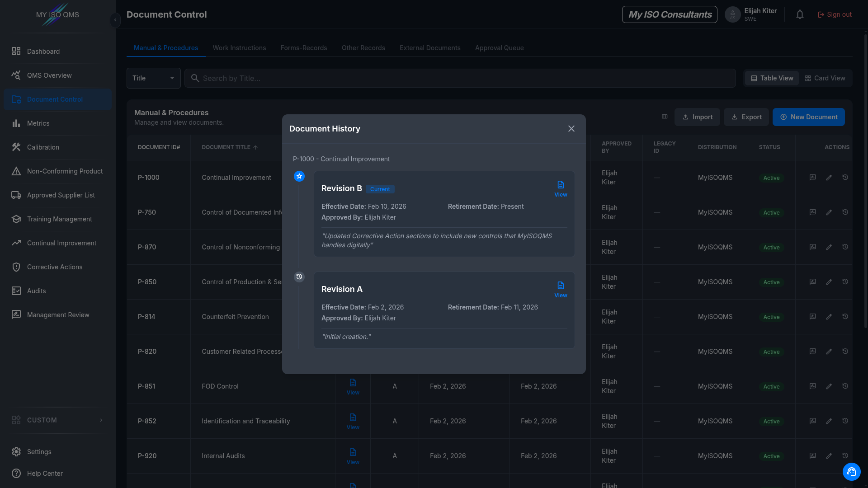Click the Current badge on Revision B

pos(380,189)
